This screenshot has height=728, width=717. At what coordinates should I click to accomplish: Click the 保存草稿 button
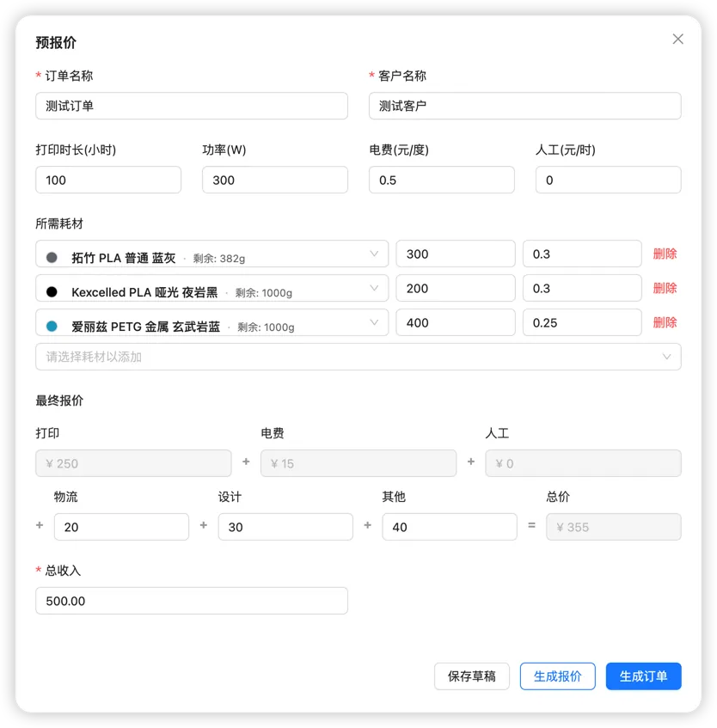pyautogui.click(x=471, y=676)
